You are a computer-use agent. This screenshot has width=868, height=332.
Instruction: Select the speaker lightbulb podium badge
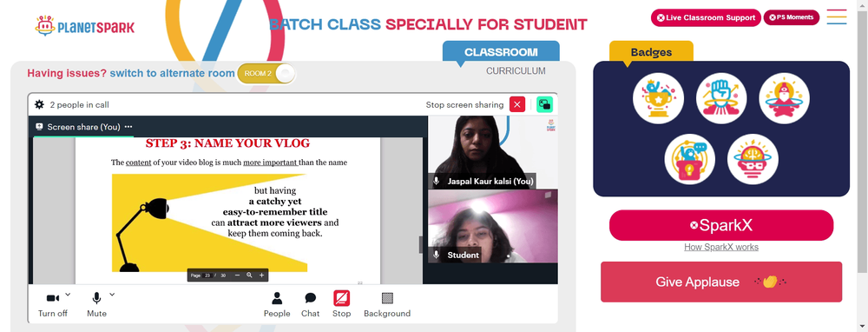690,160
